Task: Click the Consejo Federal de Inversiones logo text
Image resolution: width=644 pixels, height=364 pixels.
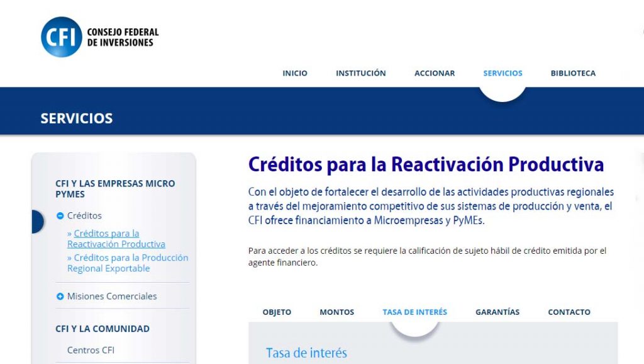Action: [123, 37]
